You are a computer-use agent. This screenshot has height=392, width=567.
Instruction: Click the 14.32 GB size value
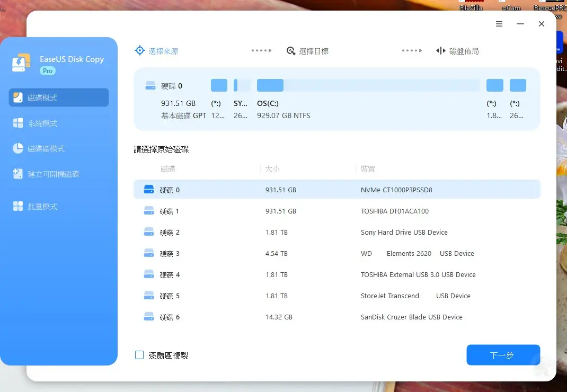pos(279,317)
